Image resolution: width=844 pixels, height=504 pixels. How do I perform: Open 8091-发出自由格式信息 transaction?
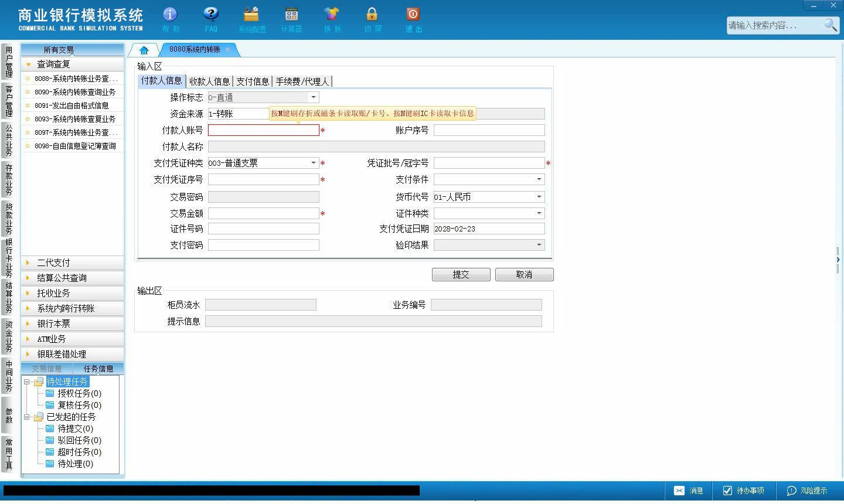(x=71, y=105)
